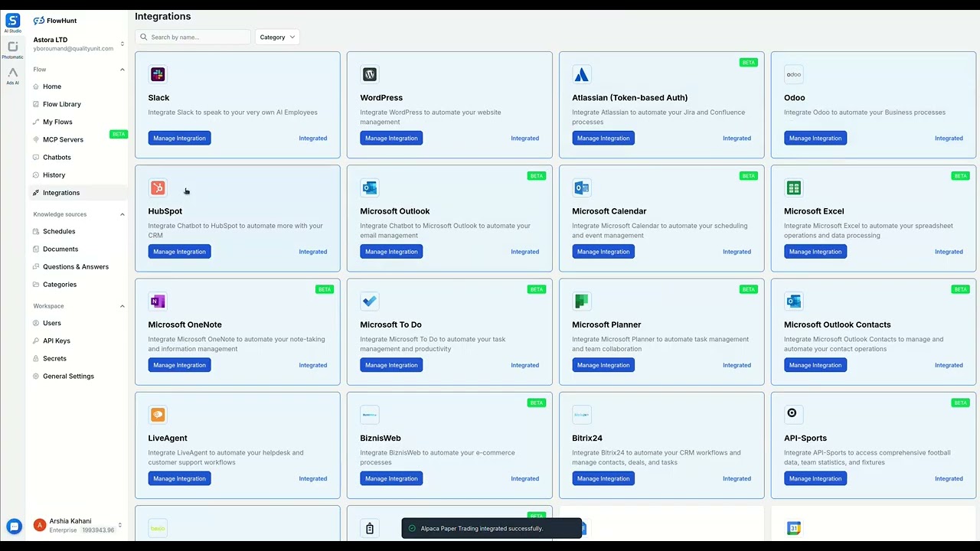This screenshot has width=980, height=551.
Task: Click the Microsoft Excel logo icon
Action: click(793, 187)
